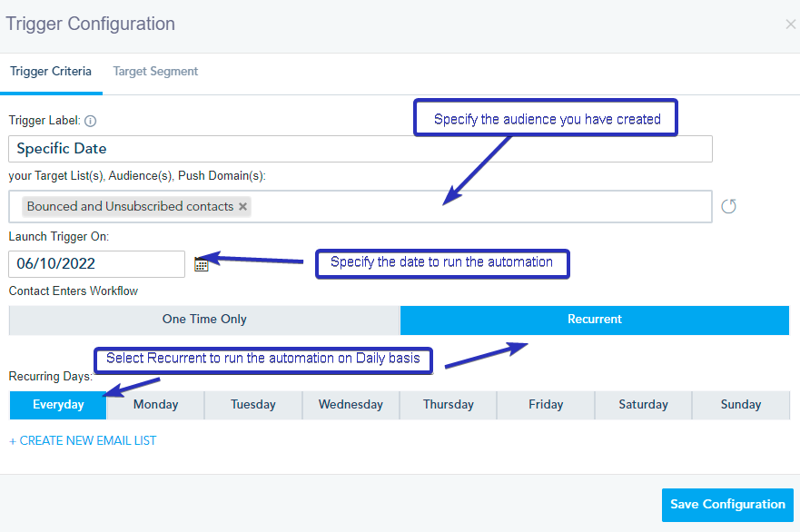Close the Trigger Configuration dialog
Viewport: 800px width, 532px height.
click(790, 25)
